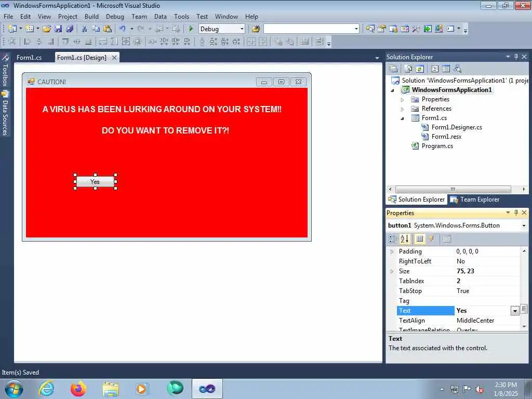Select the Yes button on the form
The image size is (532, 399).
coord(96,181)
